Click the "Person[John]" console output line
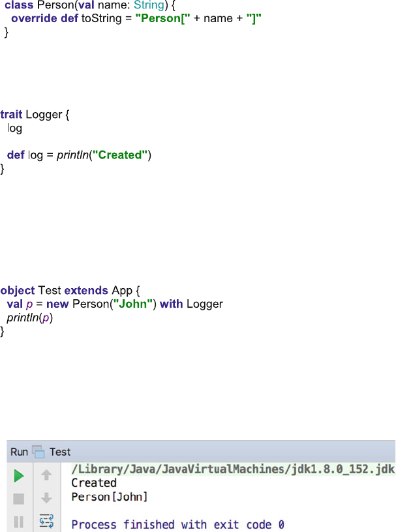 [x=110, y=497]
